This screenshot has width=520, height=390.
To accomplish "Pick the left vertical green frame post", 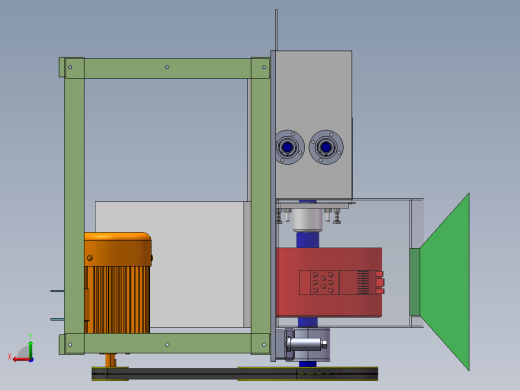I will point(74,206).
